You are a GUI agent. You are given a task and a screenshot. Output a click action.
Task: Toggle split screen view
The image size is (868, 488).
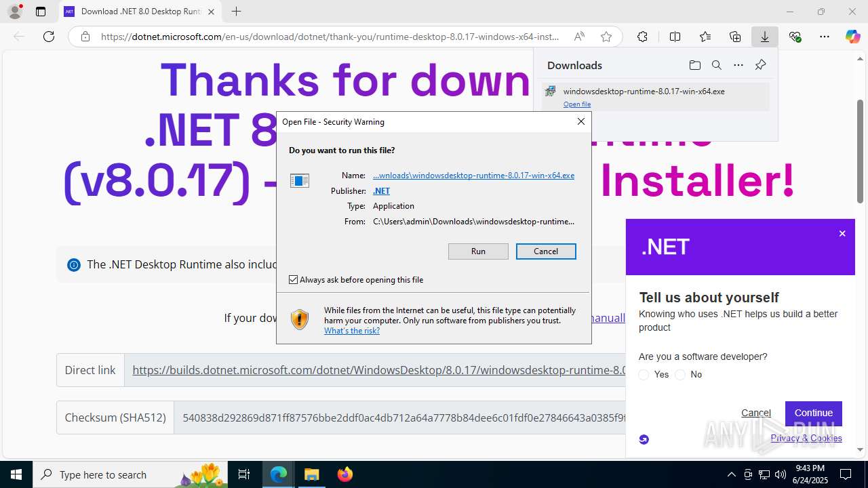click(675, 37)
